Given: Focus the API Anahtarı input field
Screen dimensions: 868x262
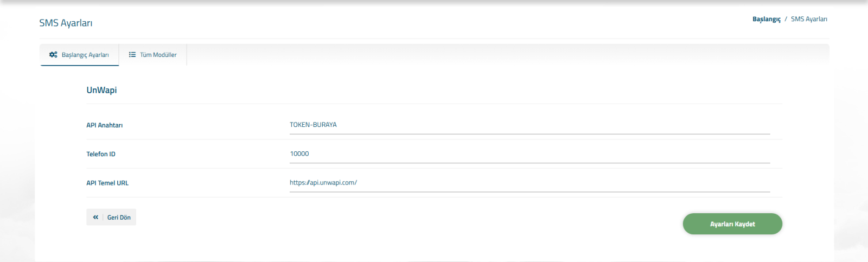Looking at the screenshot, I should click(x=529, y=125).
